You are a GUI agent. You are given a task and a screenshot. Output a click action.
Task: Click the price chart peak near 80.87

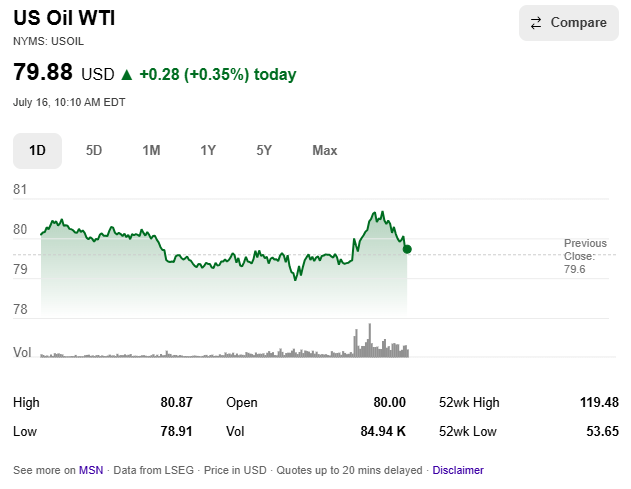coord(382,212)
